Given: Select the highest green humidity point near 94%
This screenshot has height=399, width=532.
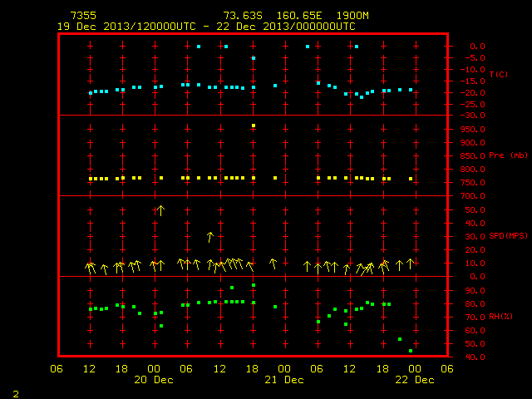Looking at the screenshot, I should [x=254, y=285].
